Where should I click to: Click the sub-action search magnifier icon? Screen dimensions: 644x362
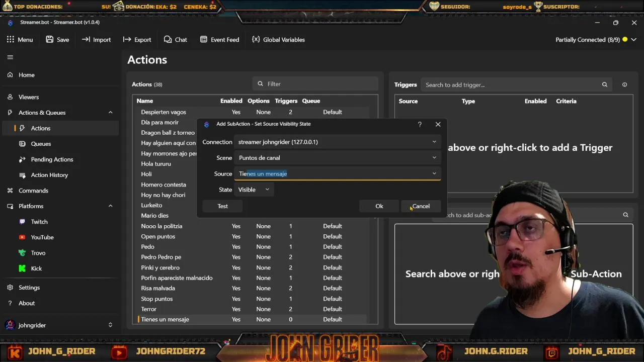coord(625,215)
